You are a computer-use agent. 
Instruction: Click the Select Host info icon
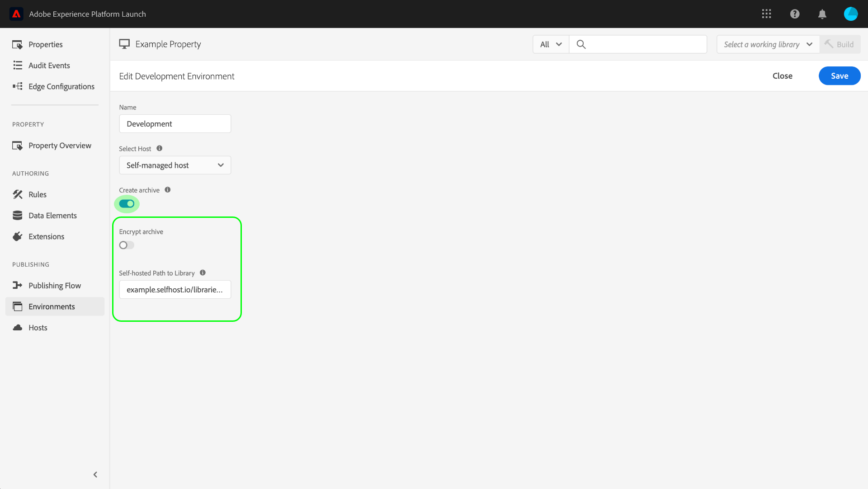[x=160, y=148]
